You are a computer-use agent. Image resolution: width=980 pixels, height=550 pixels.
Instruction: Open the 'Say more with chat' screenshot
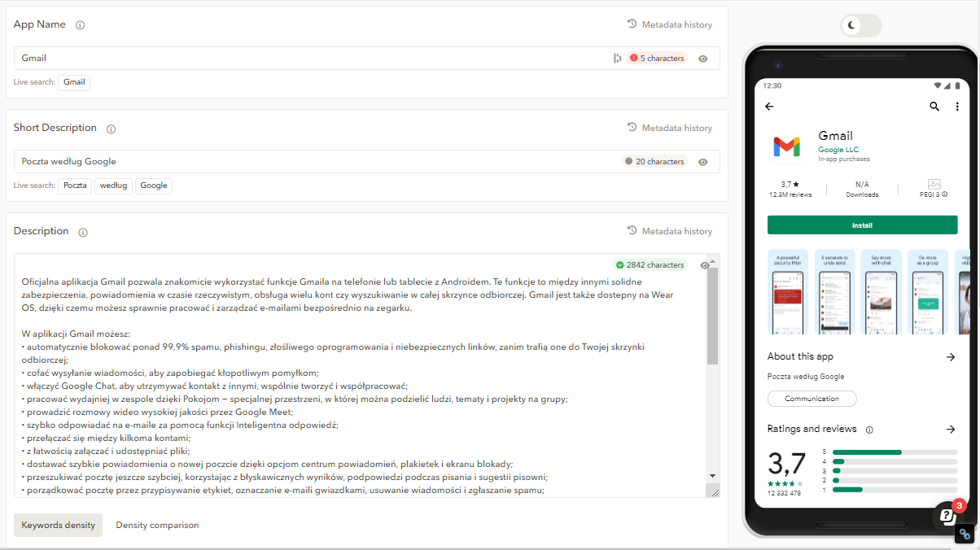point(882,292)
